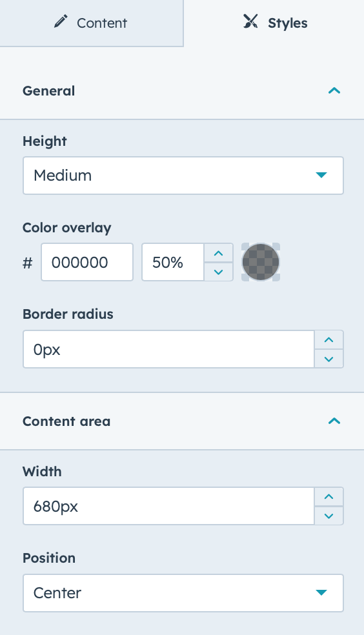Collapse the General section chevron

point(334,91)
